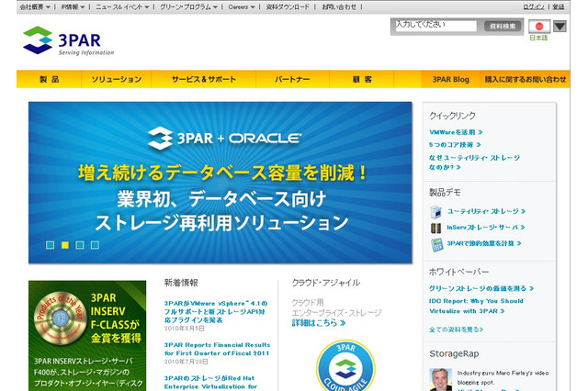588x391 pixels.
Task: Select the Japan flag language icon
Action: [x=539, y=27]
